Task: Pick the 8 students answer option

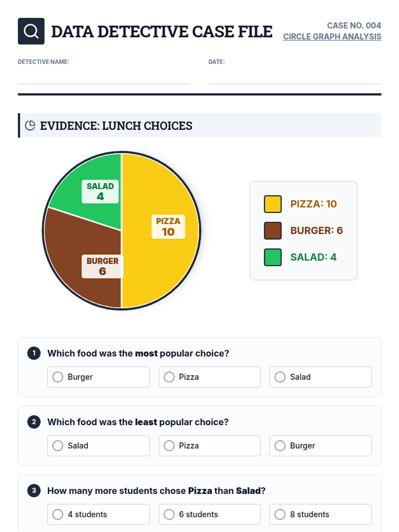Action: [x=321, y=514]
